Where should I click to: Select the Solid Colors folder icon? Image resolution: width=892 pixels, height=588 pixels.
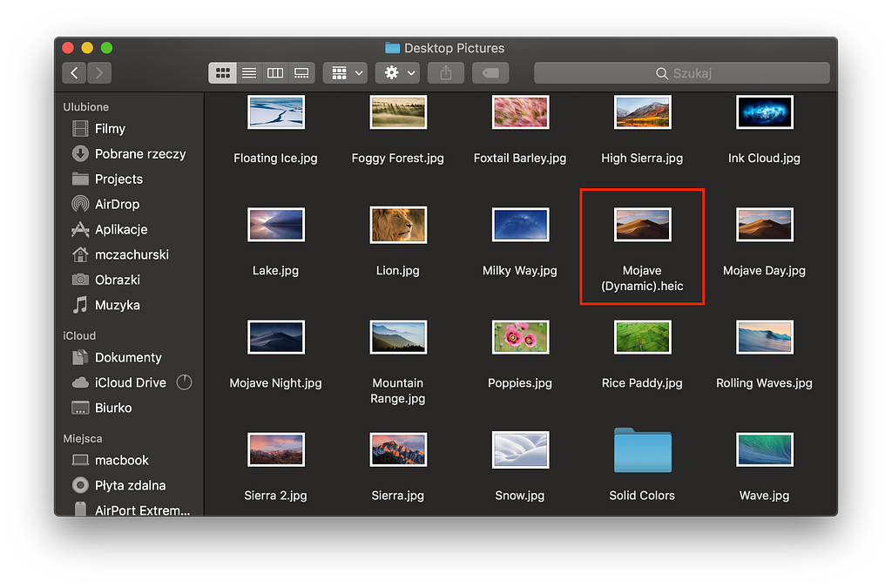pos(643,449)
